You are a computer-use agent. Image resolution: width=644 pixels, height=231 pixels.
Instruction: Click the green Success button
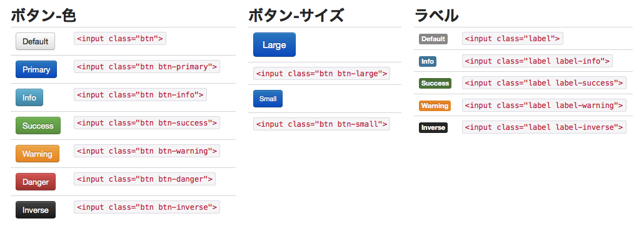click(38, 125)
